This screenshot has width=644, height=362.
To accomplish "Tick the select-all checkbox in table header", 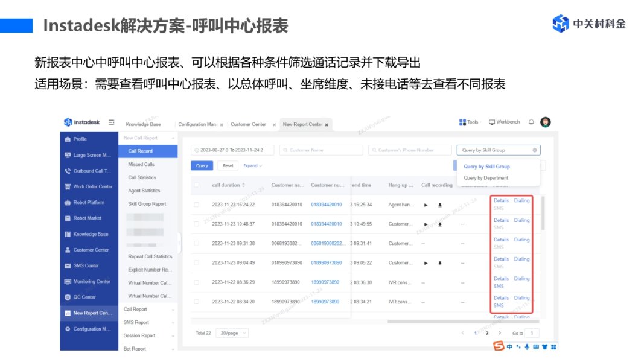I will pyautogui.click(x=196, y=185).
